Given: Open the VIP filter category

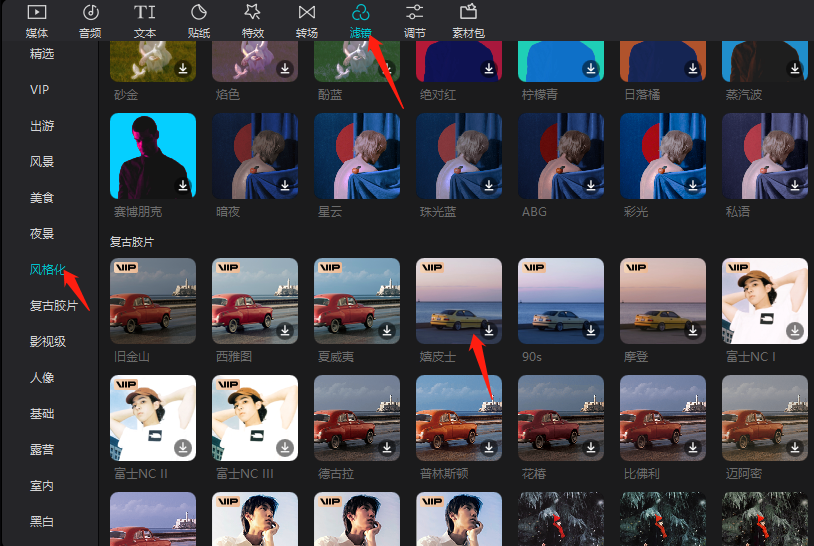Looking at the screenshot, I should (x=40, y=90).
